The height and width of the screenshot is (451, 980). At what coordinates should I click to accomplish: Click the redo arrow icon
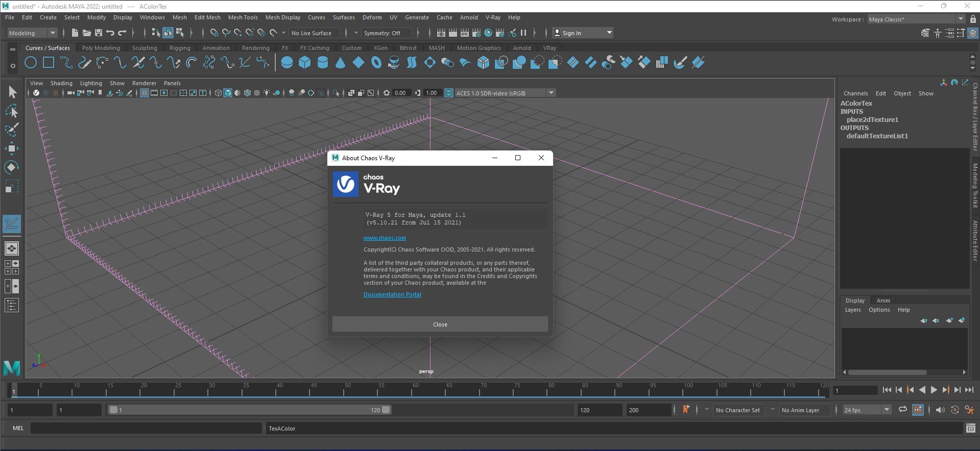tap(122, 33)
